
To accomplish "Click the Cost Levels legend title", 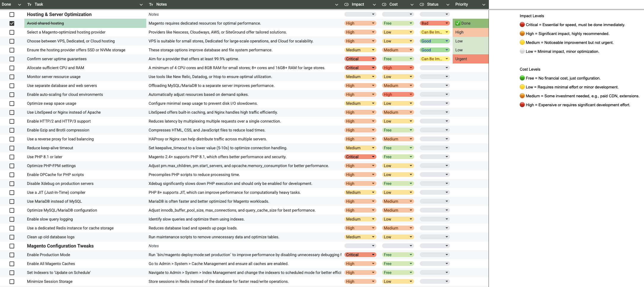I will [530, 69].
